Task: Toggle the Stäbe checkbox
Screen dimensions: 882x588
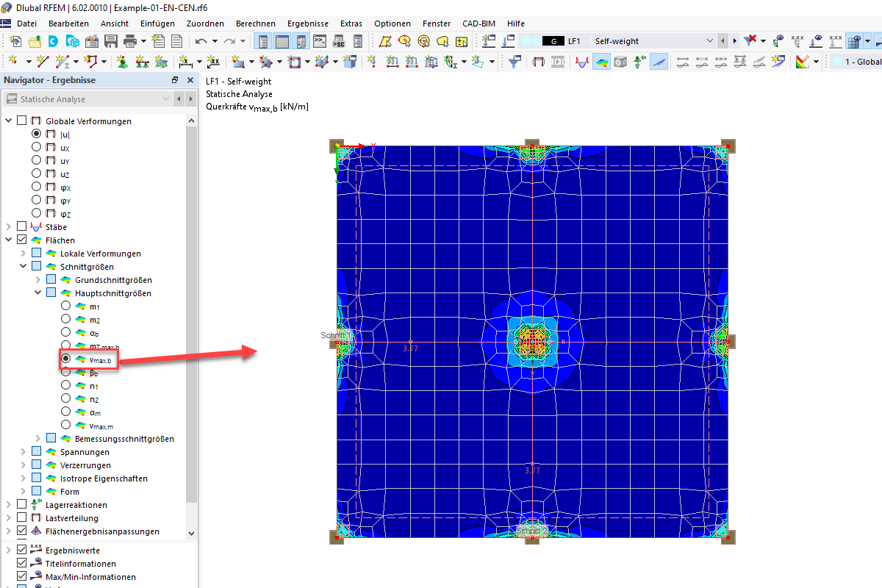Action: (x=22, y=227)
